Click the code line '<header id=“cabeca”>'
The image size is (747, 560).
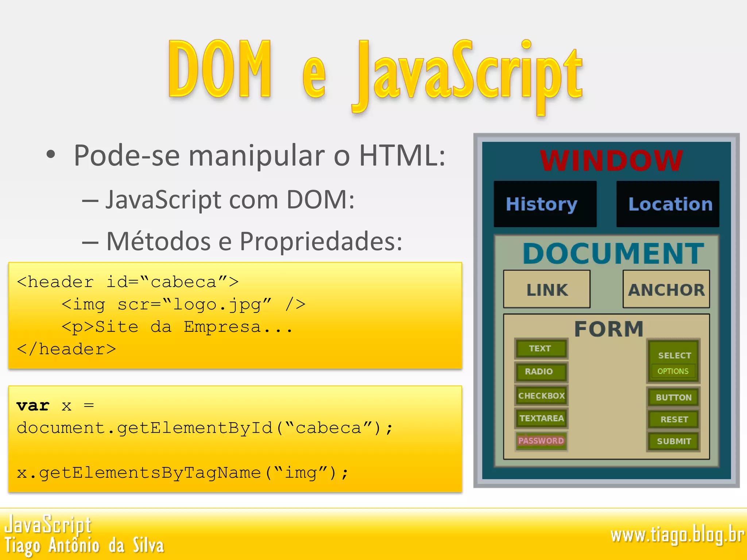(x=128, y=282)
